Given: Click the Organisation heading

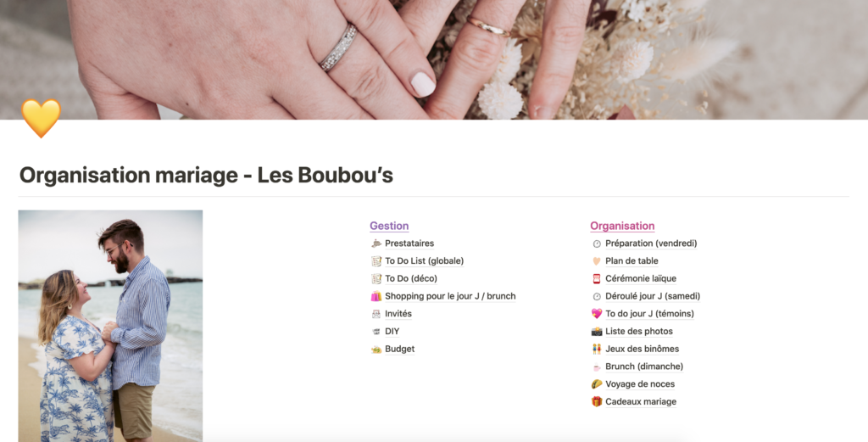Looking at the screenshot, I should [x=622, y=226].
